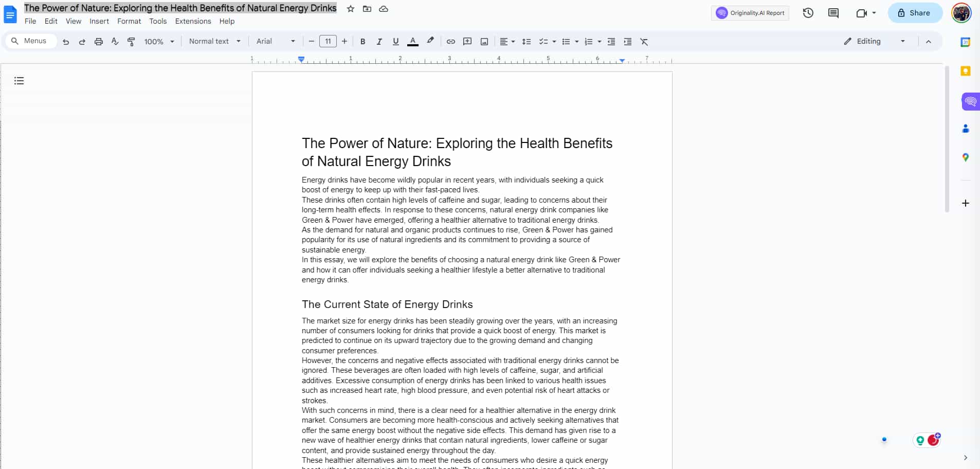Click the Share button
This screenshot has height=469, width=980.
pos(915,12)
